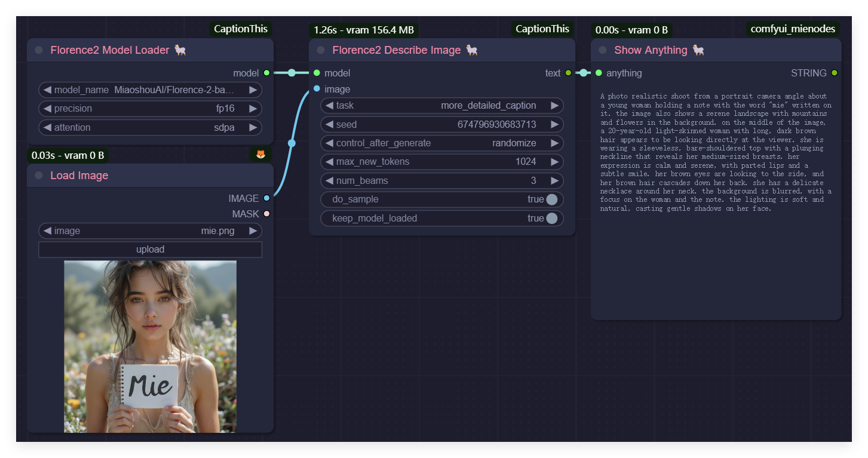Click the CaptionThis badge above Model Loader
This screenshot has width=868, height=458.
pyautogui.click(x=241, y=29)
